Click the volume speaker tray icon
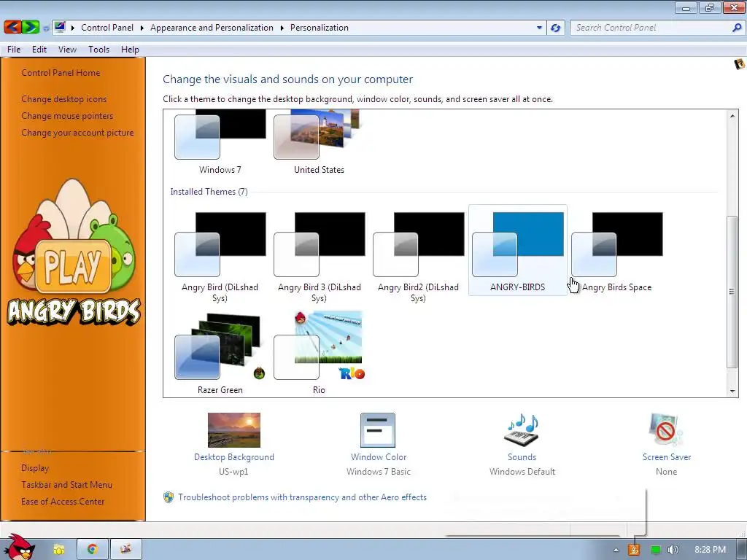This screenshot has height=560, width=747. (x=673, y=550)
